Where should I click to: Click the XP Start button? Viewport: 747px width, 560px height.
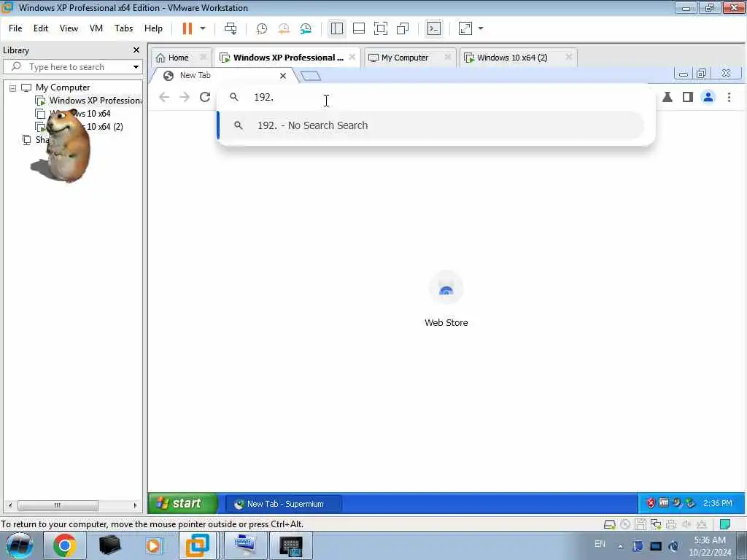coord(183,503)
